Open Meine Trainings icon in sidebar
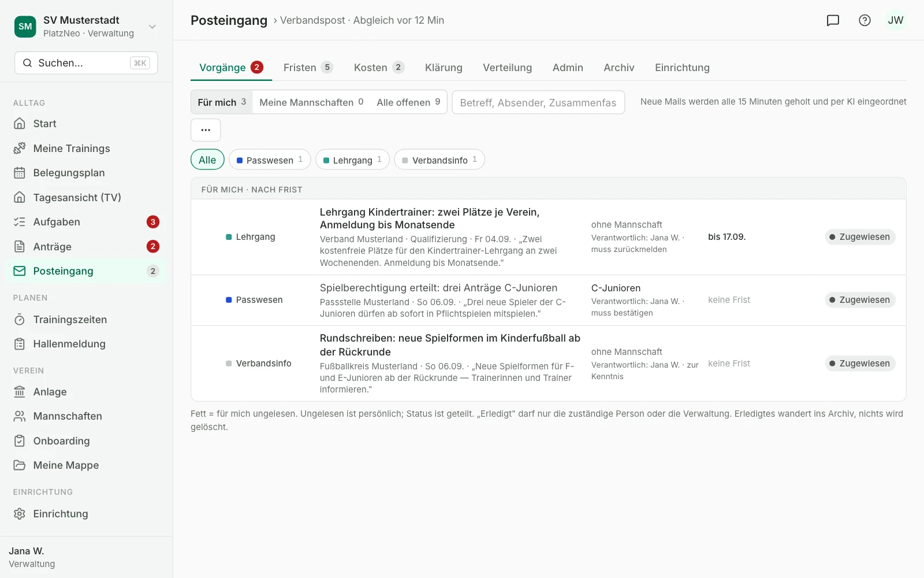 (20, 149)
